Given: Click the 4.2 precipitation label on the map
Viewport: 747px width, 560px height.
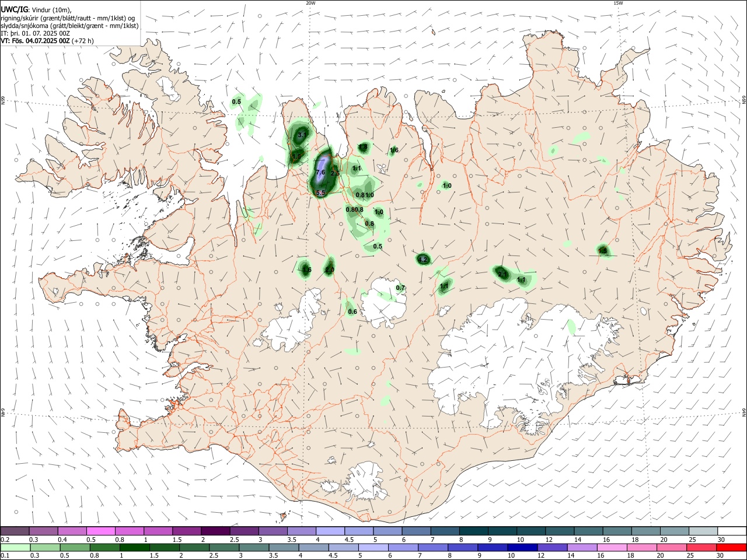Looking at the screenshot, I should click(x=423, y=260).
